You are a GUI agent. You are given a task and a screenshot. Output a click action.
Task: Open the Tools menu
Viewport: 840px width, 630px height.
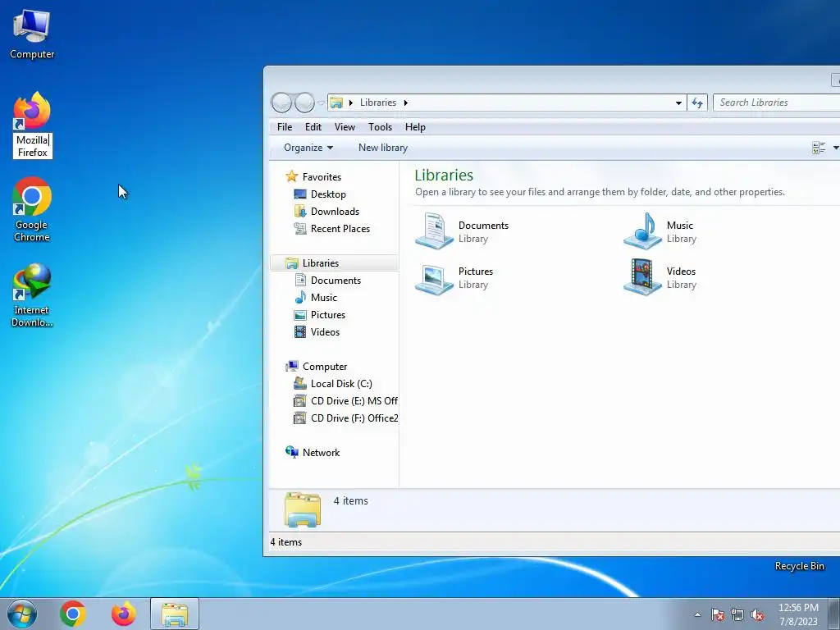pyautogui.click(x=380, y=127)
